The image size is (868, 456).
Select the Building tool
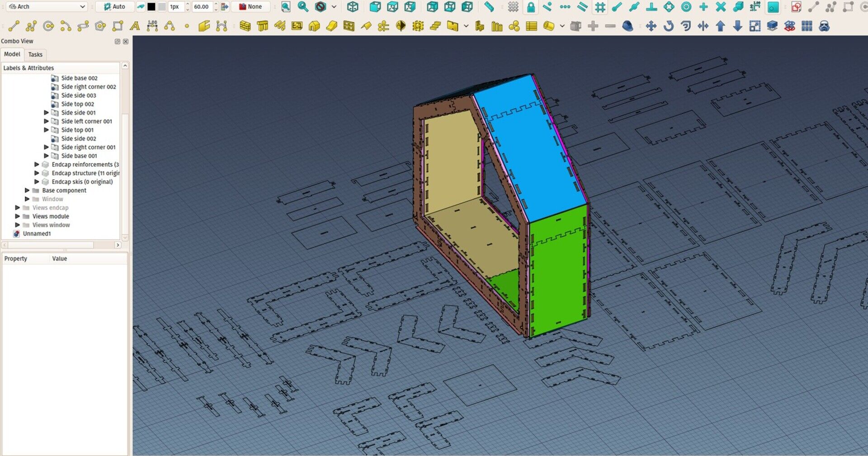(x=314, y=26)
